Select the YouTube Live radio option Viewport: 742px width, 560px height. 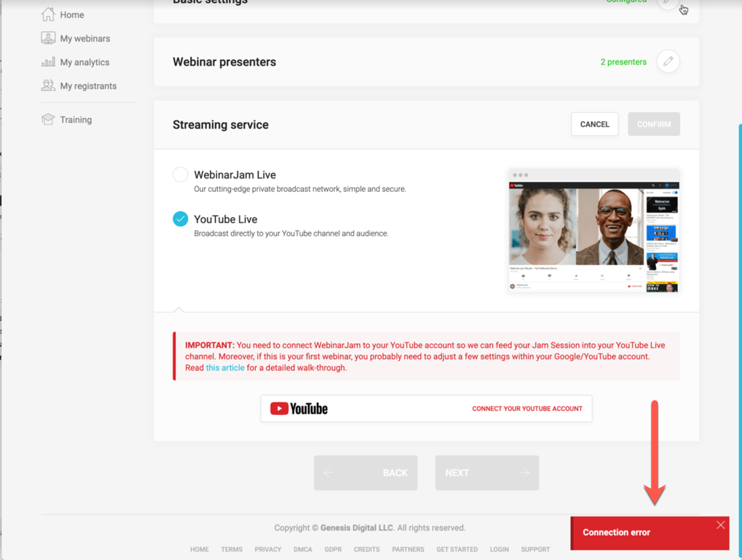(x=180, y=219)
